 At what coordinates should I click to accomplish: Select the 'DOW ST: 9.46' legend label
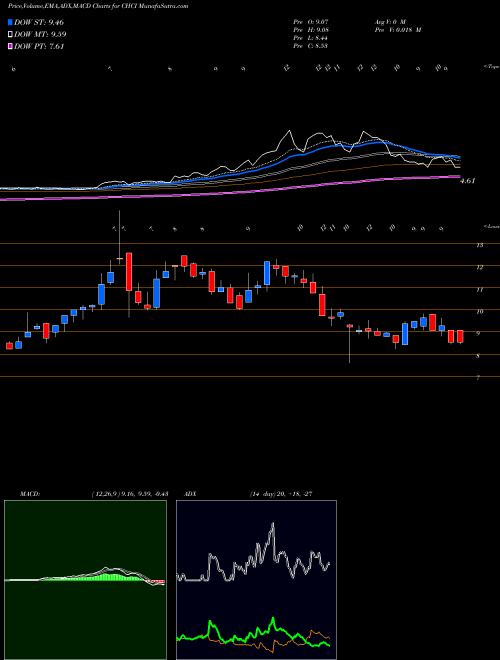coord(39,22)
